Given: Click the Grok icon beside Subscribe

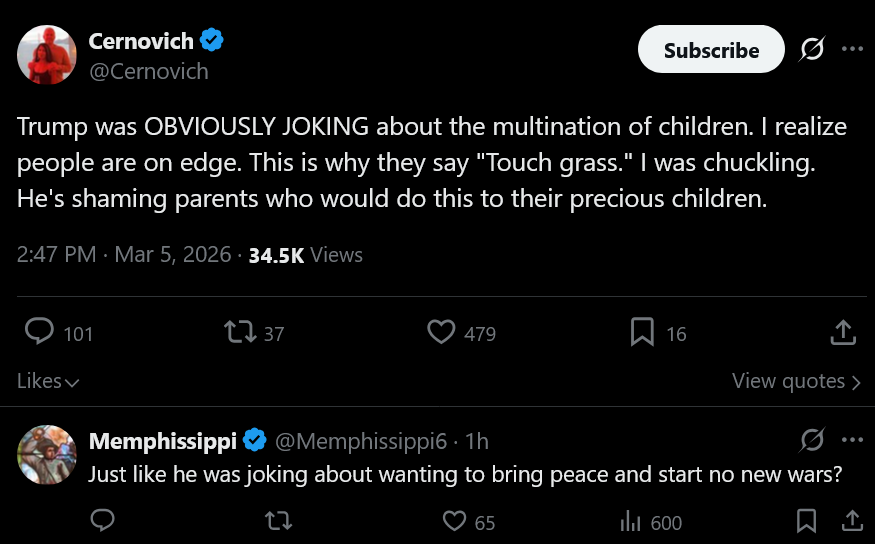Looking at the screenshot, I should pyautogui.click(x=813, y=49).
